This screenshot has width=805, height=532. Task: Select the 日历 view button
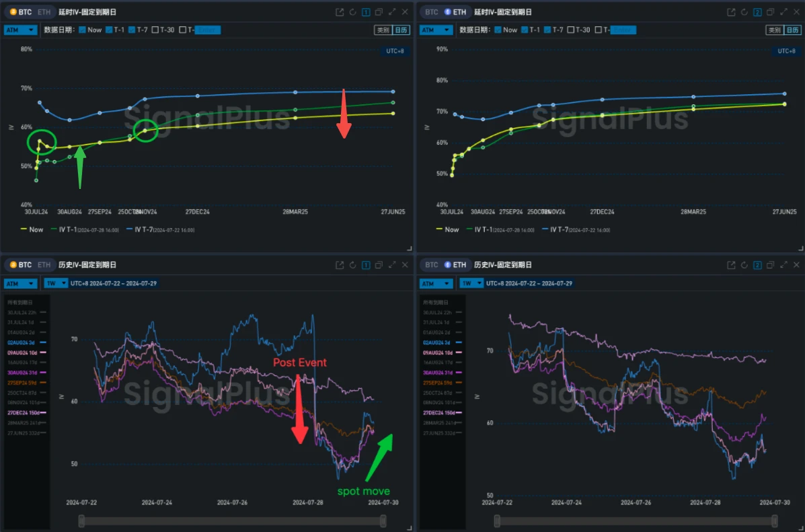399,30
